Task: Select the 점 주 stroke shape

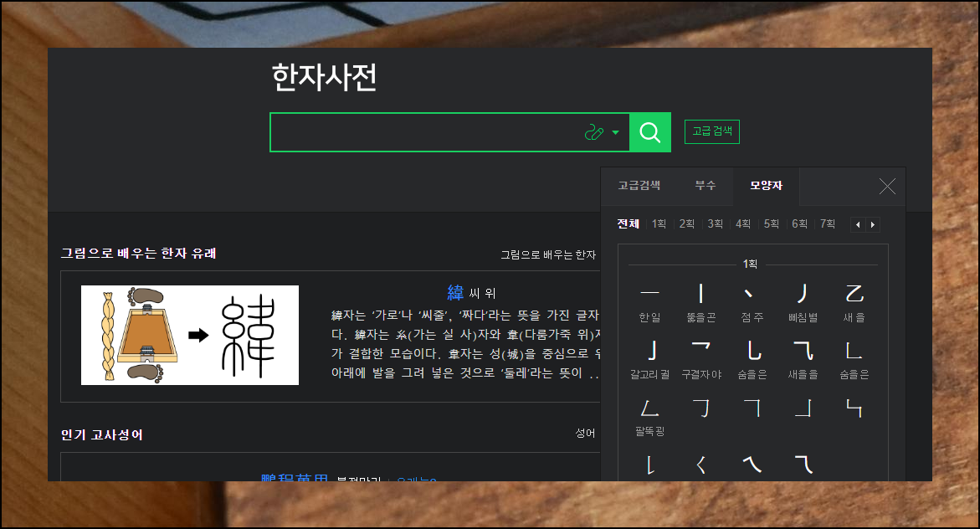Action: click(752, 303)
